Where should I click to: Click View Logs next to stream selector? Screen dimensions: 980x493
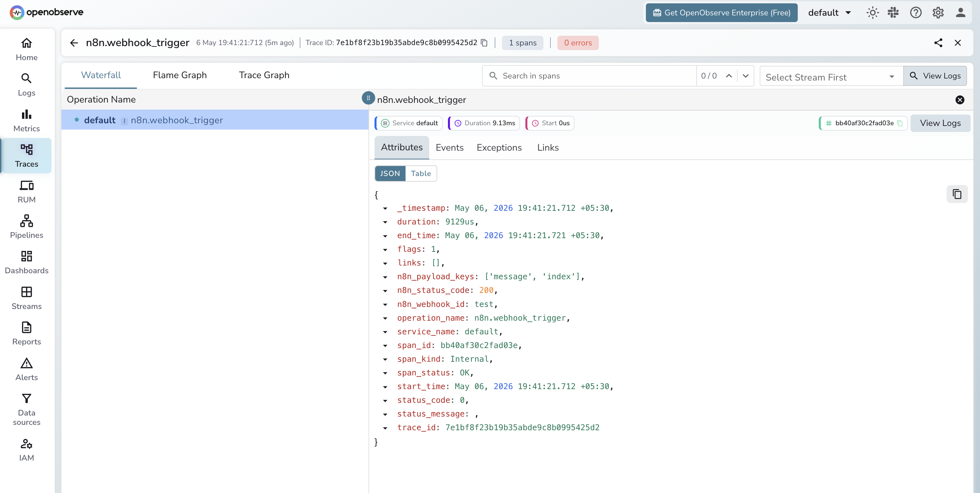[935, 76]
